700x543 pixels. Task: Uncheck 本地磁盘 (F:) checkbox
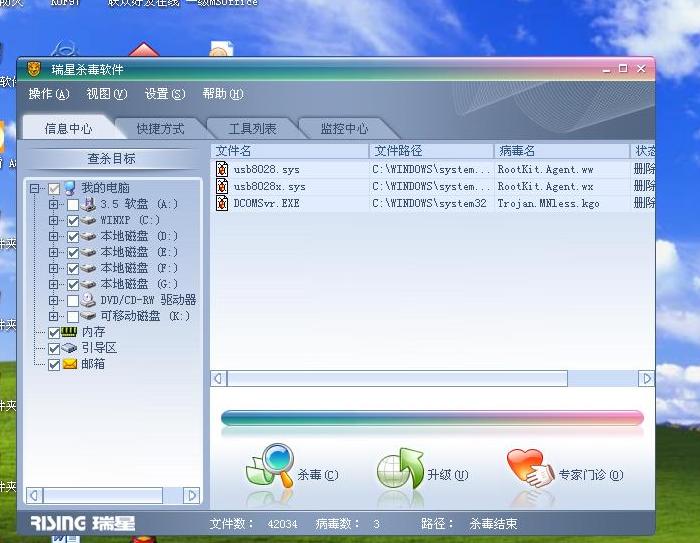coord(73,269)
